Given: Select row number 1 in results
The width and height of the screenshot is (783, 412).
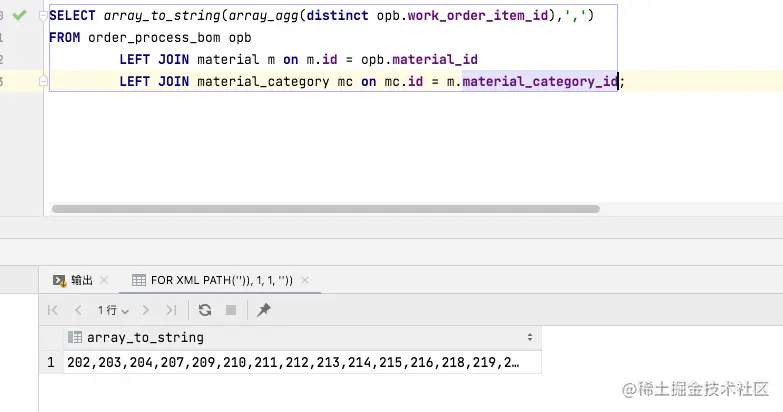Looking at the screenshot, I should [51, 362].
